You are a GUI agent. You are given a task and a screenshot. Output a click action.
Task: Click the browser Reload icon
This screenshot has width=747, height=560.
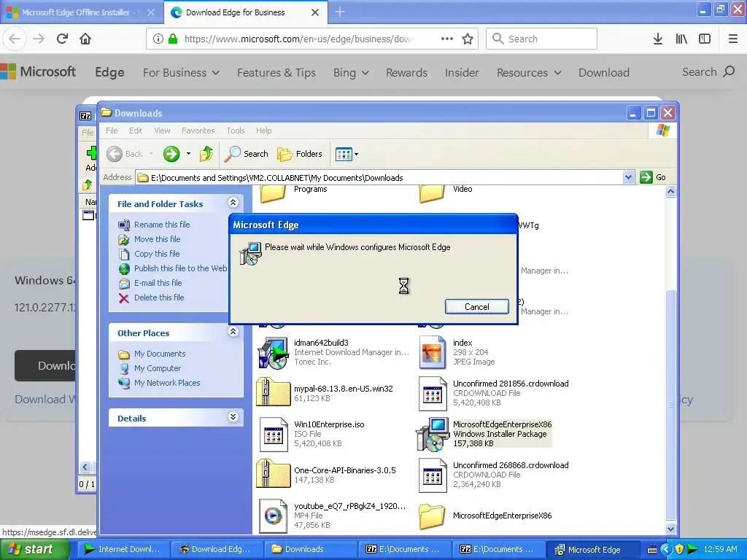(62, 39)
